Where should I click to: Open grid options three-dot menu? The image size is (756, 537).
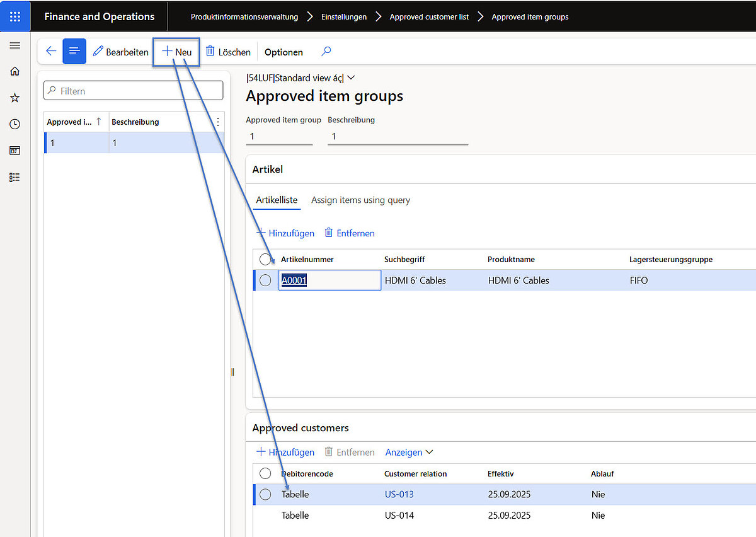218,122
